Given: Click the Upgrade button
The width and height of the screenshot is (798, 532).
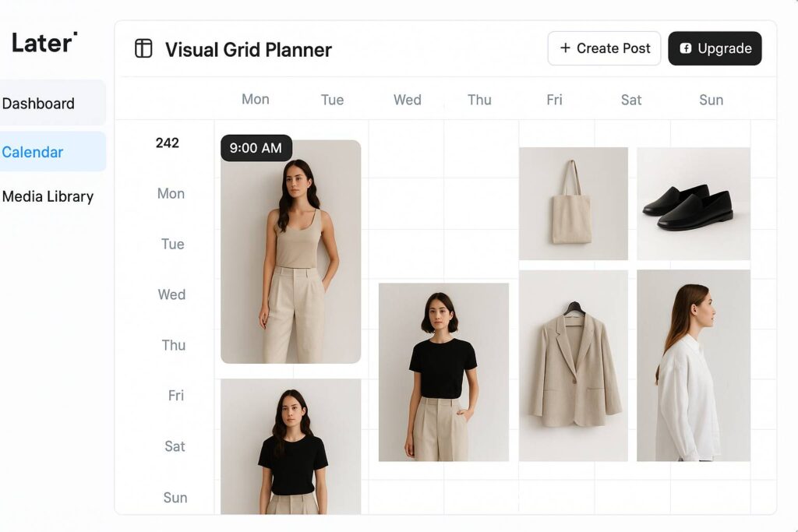Looking at the screenshot, I should (715, 48).
